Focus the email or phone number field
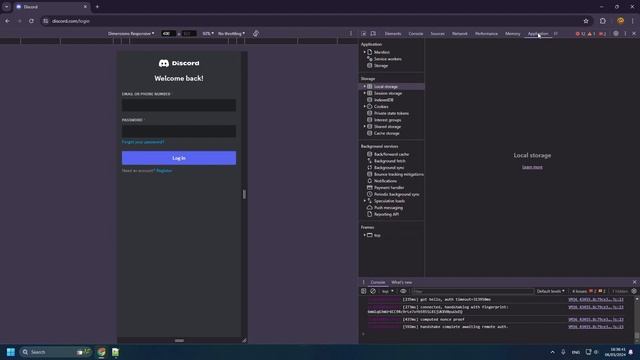 (179, 105)
